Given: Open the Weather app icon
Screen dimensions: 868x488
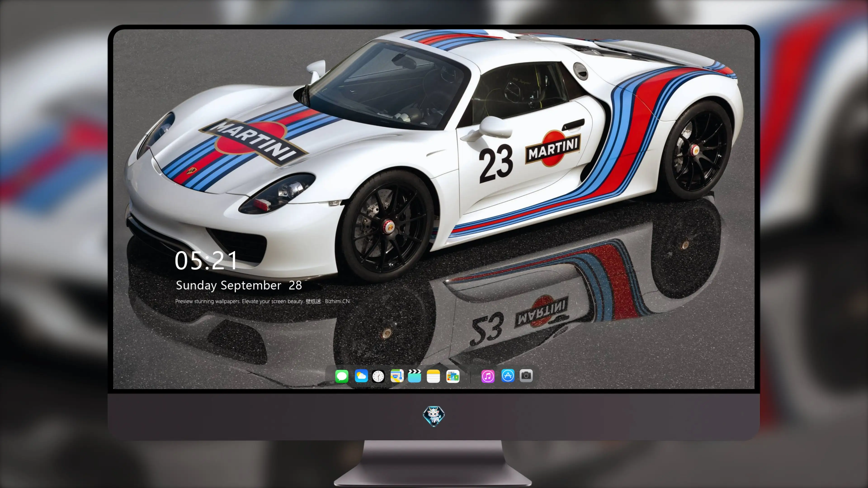Looking at the screenshot, I should (361, 376).
